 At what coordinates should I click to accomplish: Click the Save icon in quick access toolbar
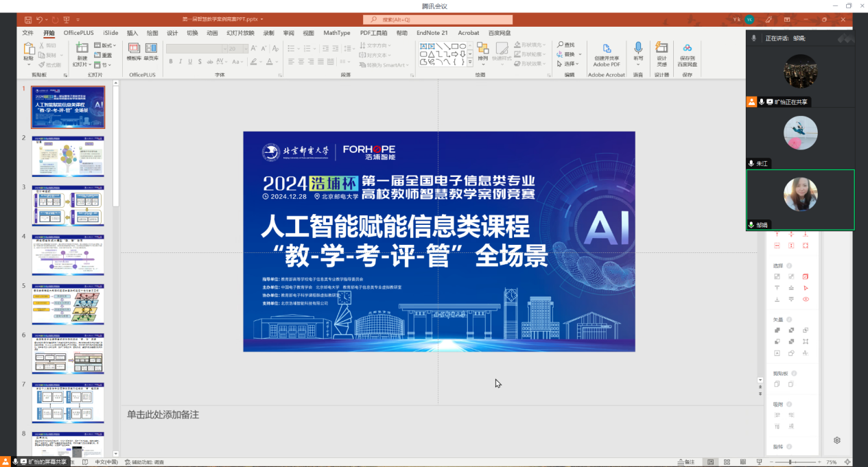(27, 20)
